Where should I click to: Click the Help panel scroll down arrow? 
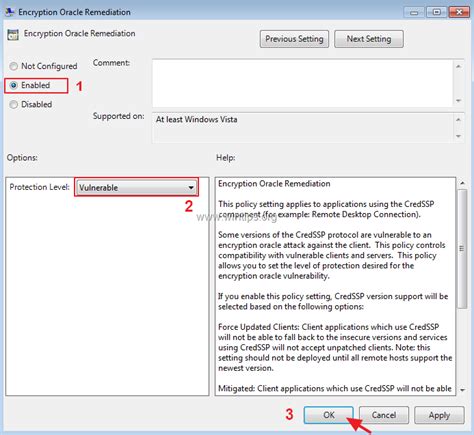click(462, 390)
